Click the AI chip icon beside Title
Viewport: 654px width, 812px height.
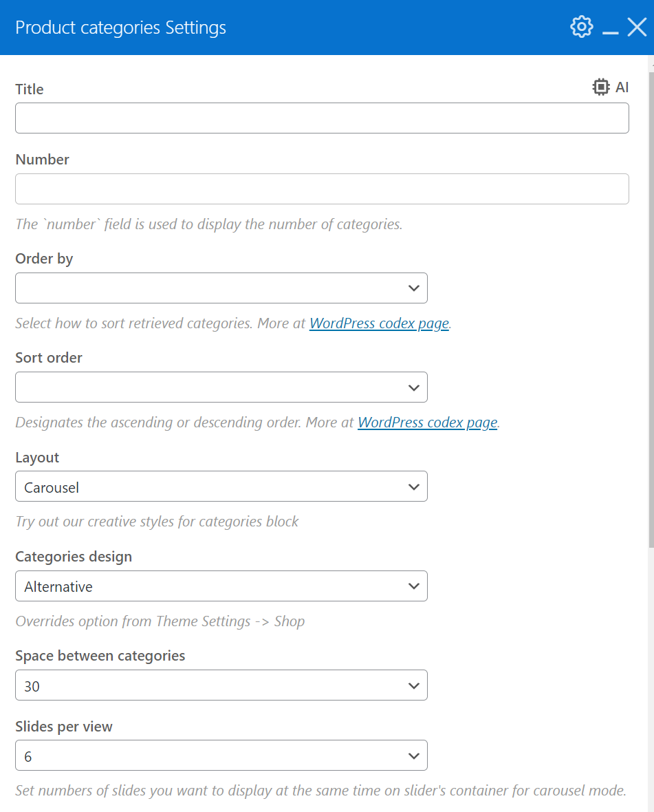(x=600, y=87)
